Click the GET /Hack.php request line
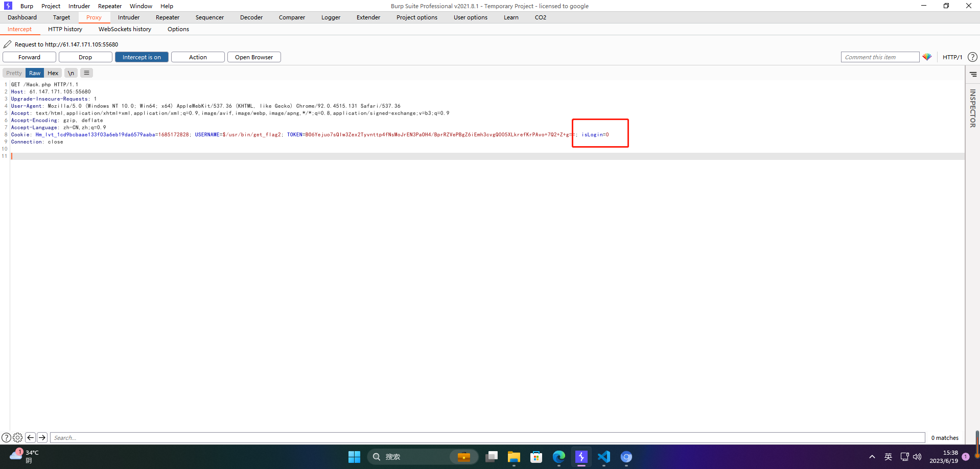Viewport: 980px width, 469px height. pyautogui.click(x=44, y=85)
